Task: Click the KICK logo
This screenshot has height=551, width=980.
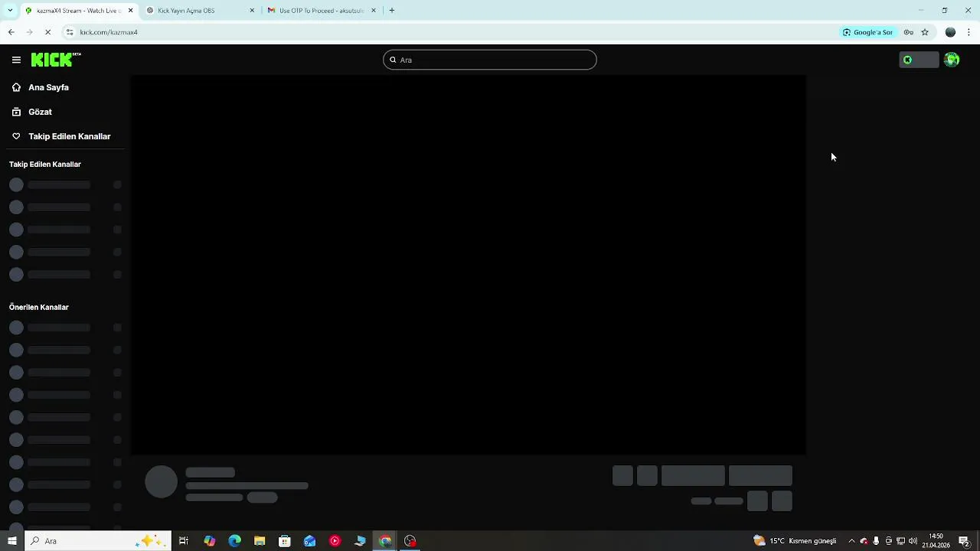Action: point(55,60)
